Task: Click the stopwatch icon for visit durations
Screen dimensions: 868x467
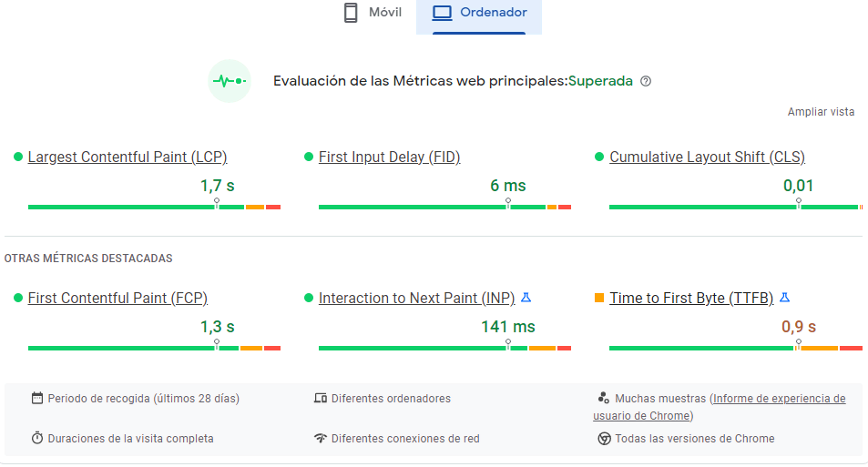Action: [x=37, y=438]
